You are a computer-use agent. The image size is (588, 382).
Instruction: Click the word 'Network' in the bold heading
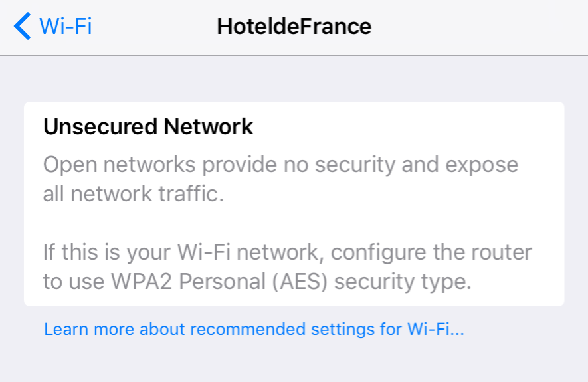tap(211, 127)
